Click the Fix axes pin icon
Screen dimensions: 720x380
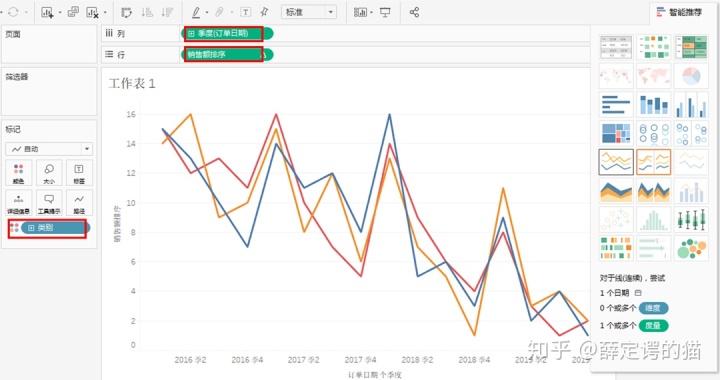point(264,12)
